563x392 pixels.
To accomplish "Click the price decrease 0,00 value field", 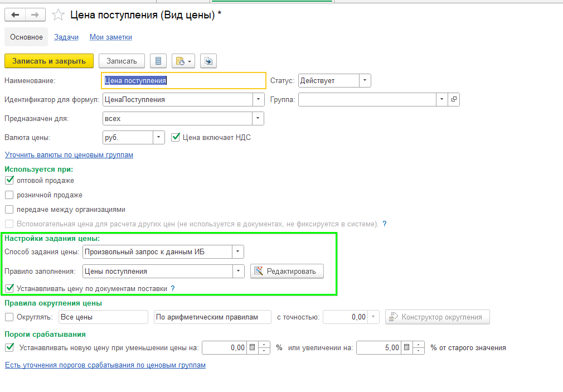I will pyautogui.click(x=225, y=347).
